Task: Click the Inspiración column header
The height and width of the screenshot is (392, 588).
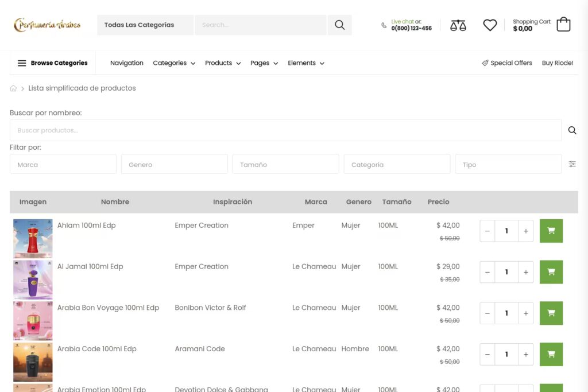Action: (233, 202)
